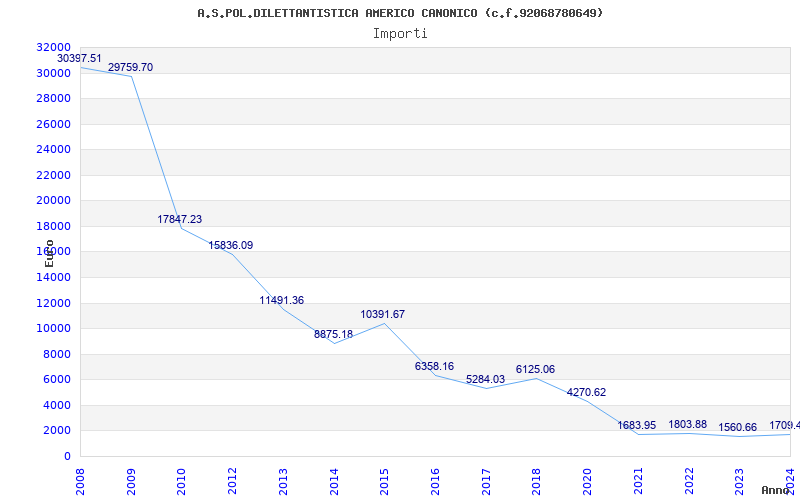Select y-axis tick 4000
The image size is (800, 500).
57,405
